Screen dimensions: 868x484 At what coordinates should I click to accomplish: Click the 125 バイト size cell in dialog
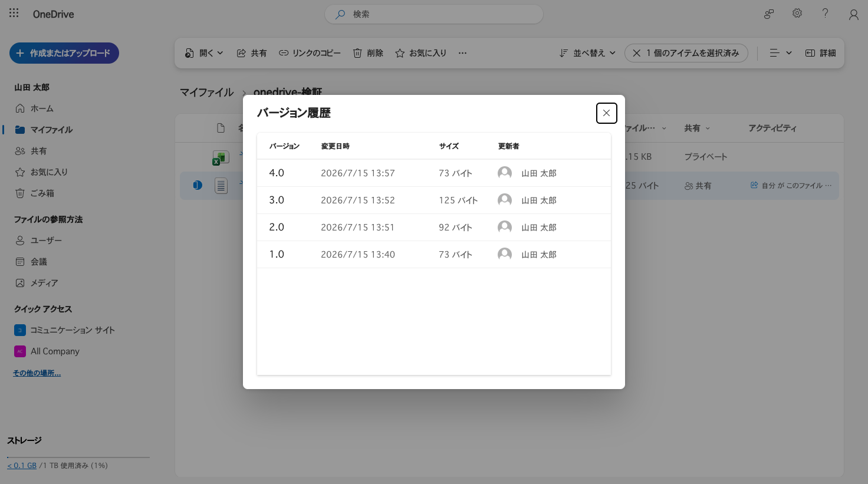[458, 200]
